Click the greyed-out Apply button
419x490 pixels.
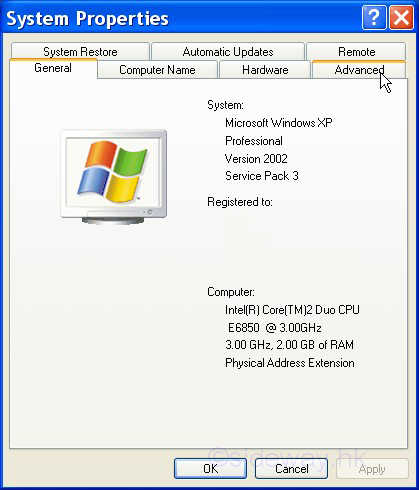pyautogui.click(x=372, y=469)
